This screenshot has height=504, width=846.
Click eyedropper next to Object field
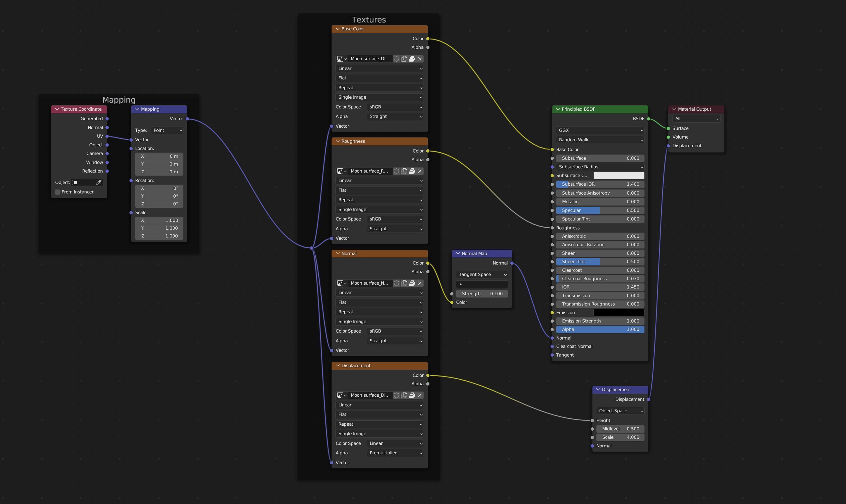click(x=98, y=183)
